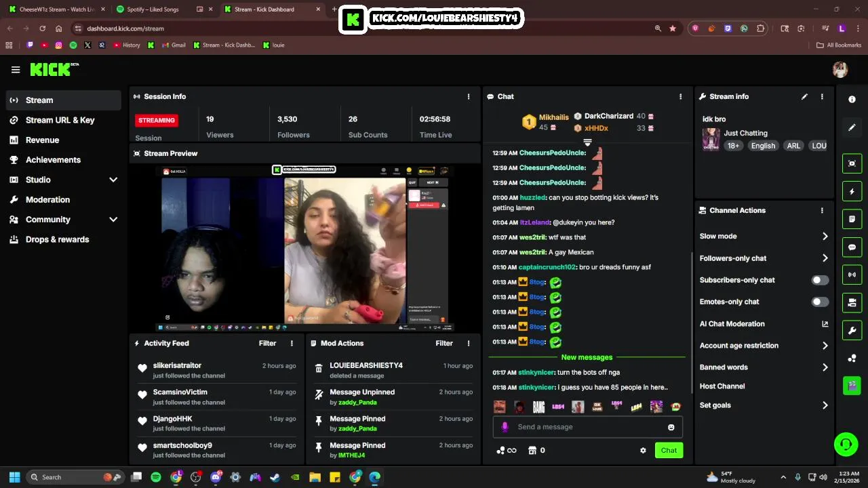Toggle the Session Info broadcast widget icon

point(852,274)
